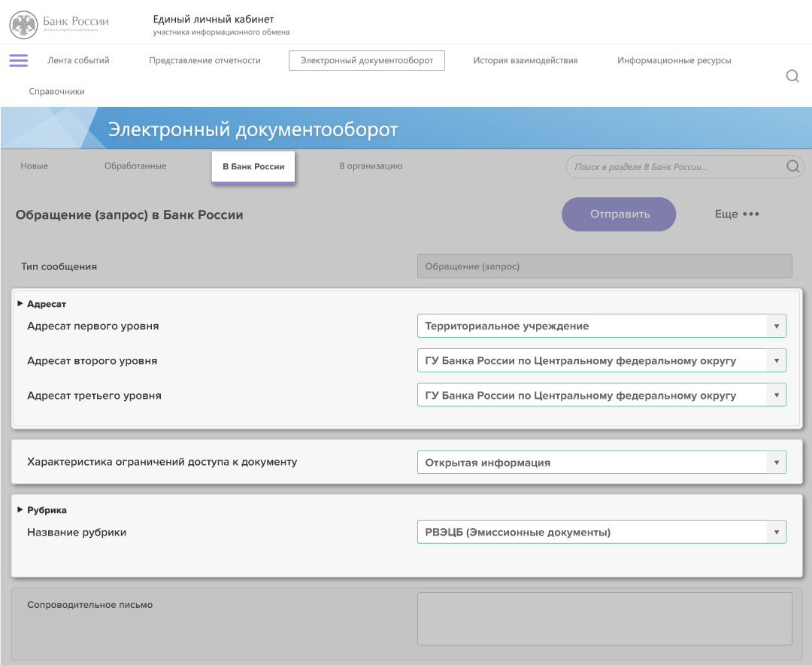
Task: Open access restriction dropdown Открытая информация
Action: 601,463
